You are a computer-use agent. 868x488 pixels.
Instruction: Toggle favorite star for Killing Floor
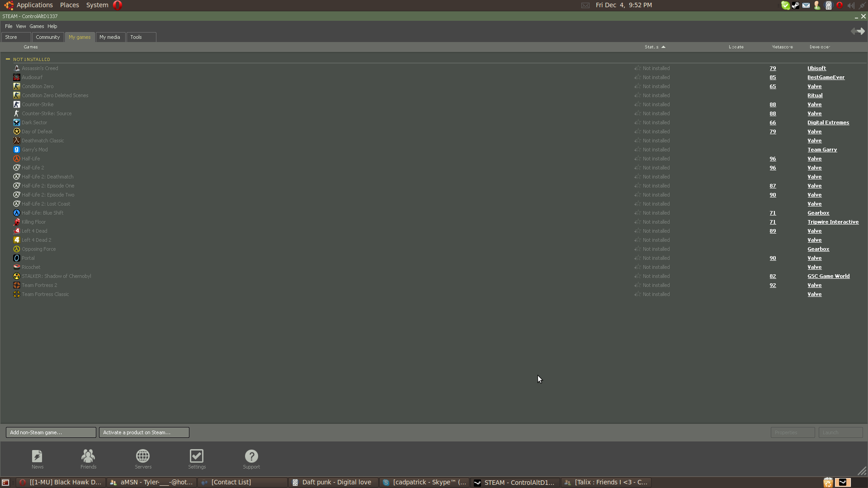[x=637, y=222]
